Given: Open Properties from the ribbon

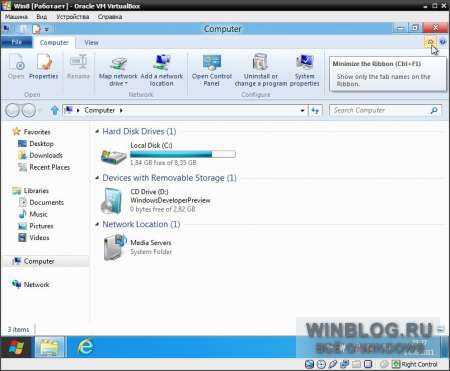Looking at the screenshot, I should tap(44, 67).
